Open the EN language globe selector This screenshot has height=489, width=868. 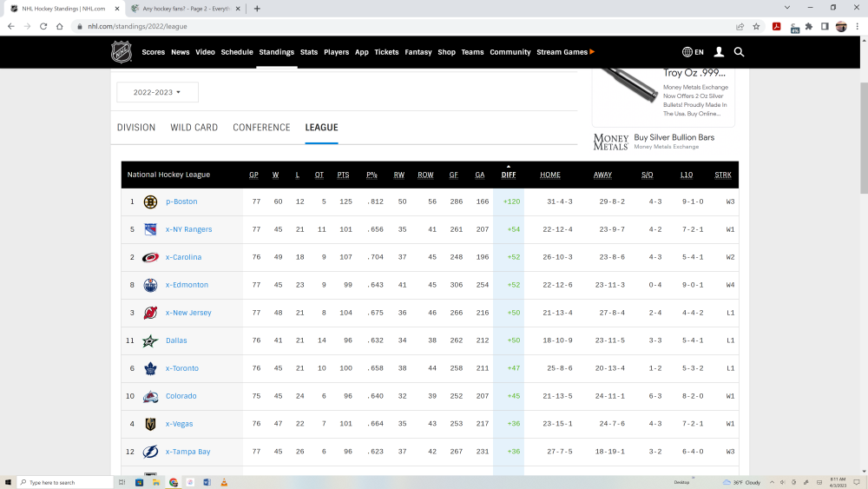click(x=693, y=52)
